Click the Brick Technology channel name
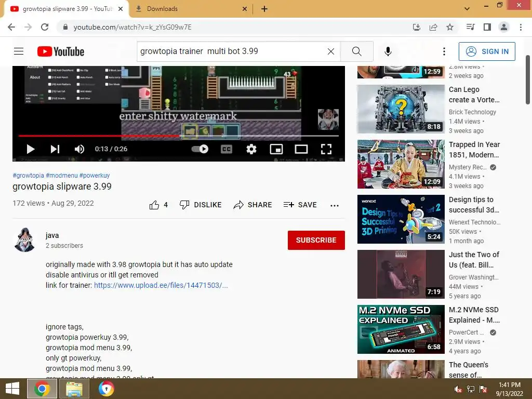 472,112
